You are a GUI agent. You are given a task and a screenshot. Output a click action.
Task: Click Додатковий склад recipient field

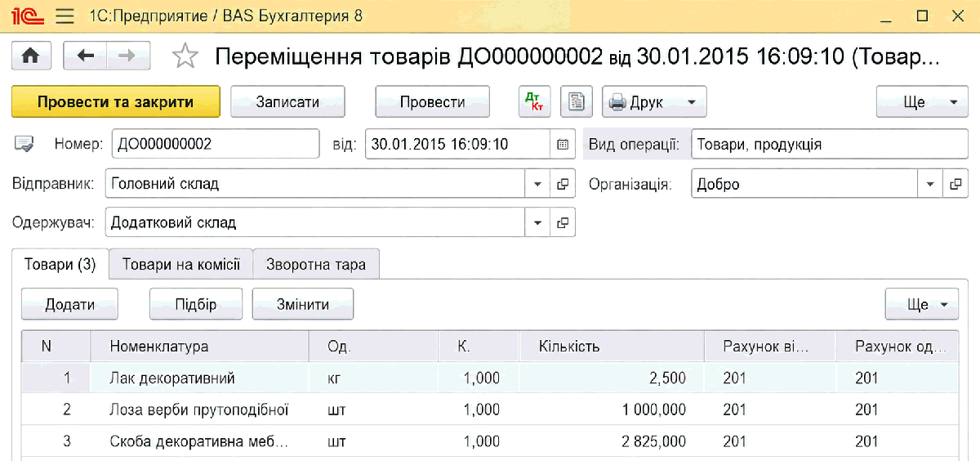coord(315,222)
